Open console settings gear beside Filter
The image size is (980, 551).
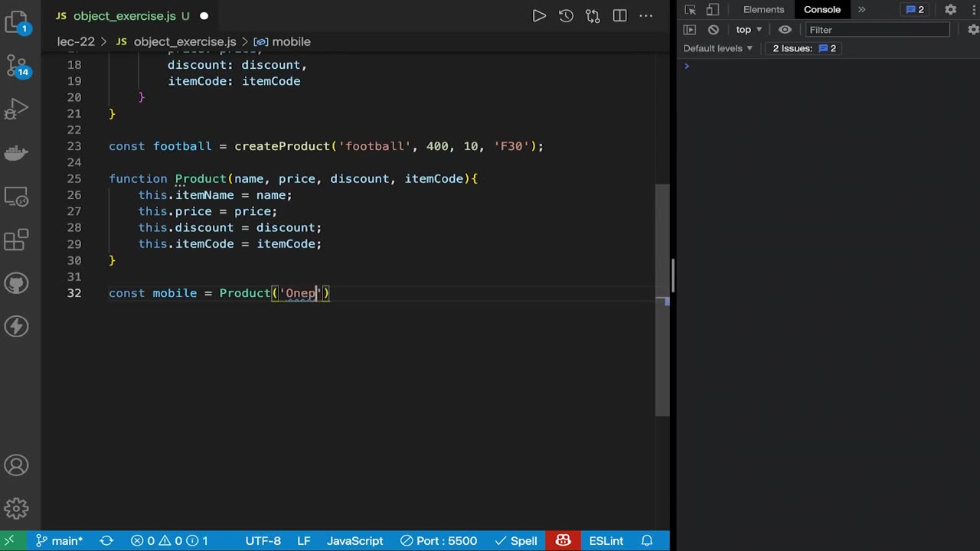(972, 30)
